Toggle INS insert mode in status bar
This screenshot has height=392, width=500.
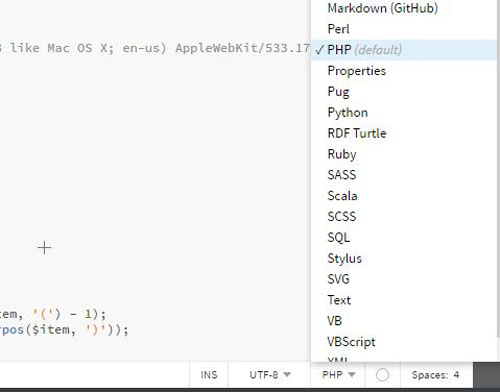[209, 375]
